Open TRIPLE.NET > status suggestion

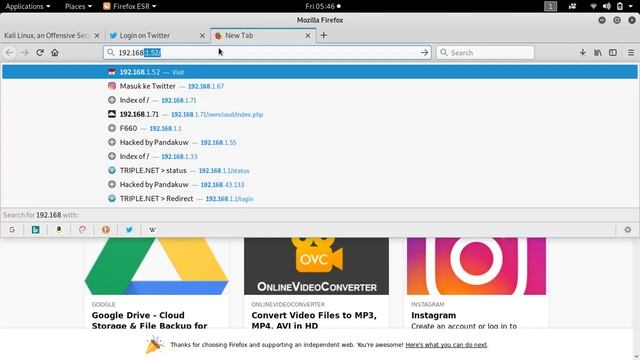320,171
